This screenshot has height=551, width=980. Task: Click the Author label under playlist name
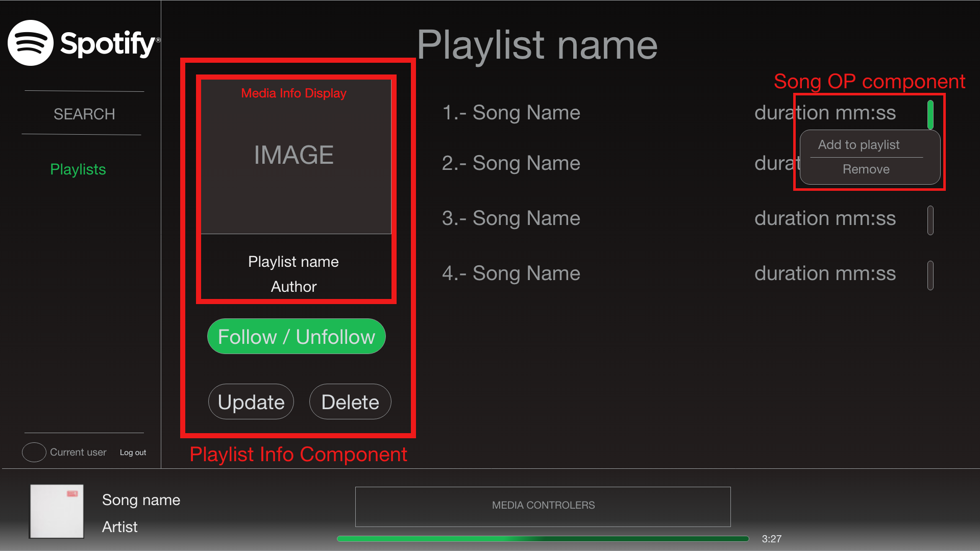[x=293, y=287]
